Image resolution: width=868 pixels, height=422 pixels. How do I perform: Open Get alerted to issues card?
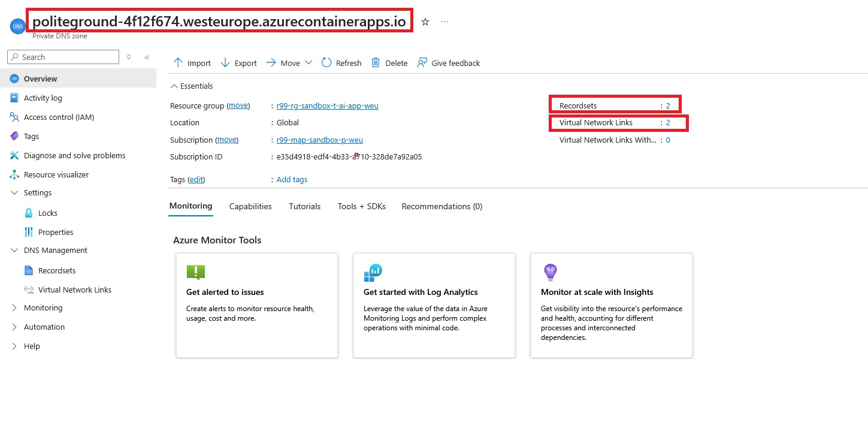(256, 305)
